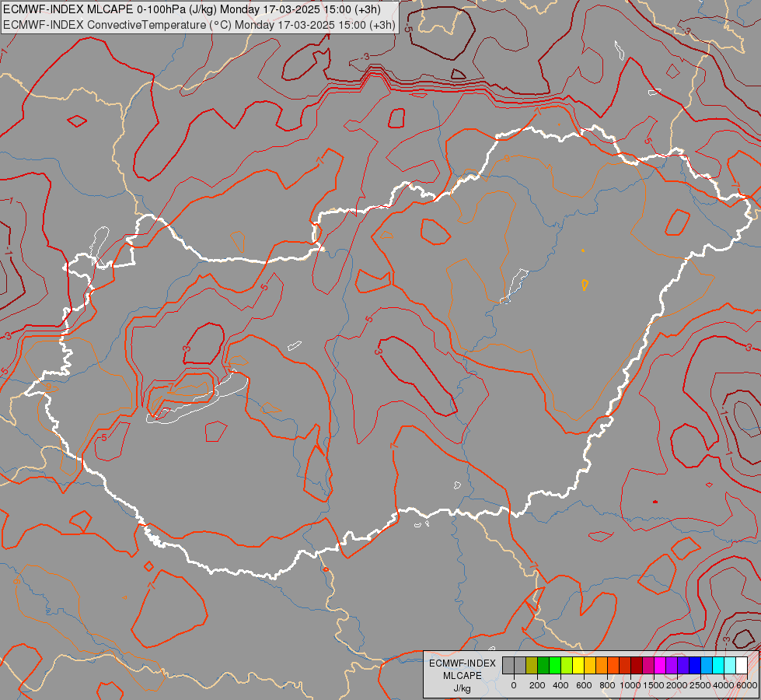Click the purple swatch left of 2000 tick
Image resolution: width=761 pixels, height=700 pixels.
672,666
